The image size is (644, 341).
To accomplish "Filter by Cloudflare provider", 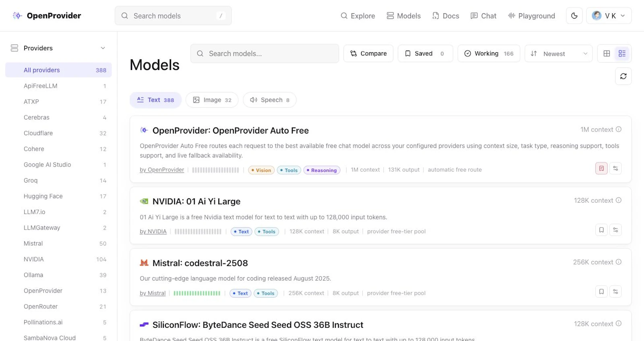I will (58, 133).
